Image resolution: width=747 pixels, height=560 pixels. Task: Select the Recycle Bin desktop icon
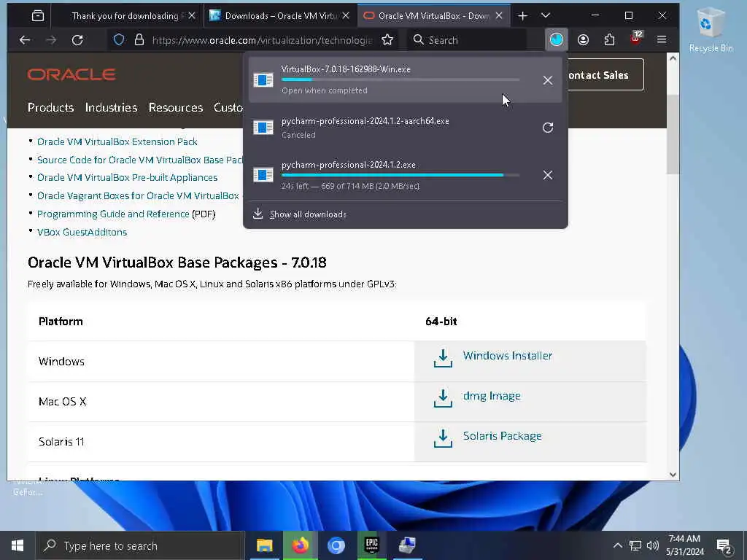pos(710,29)
